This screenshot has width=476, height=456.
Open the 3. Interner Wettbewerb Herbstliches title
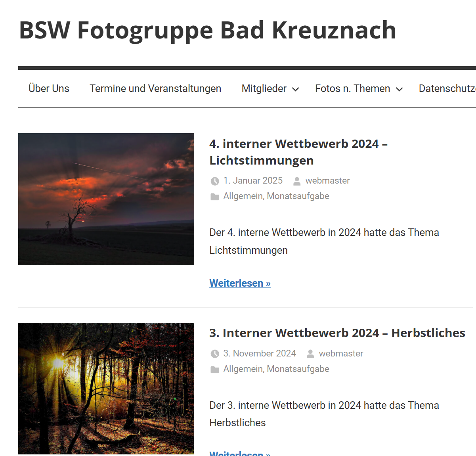337,333
